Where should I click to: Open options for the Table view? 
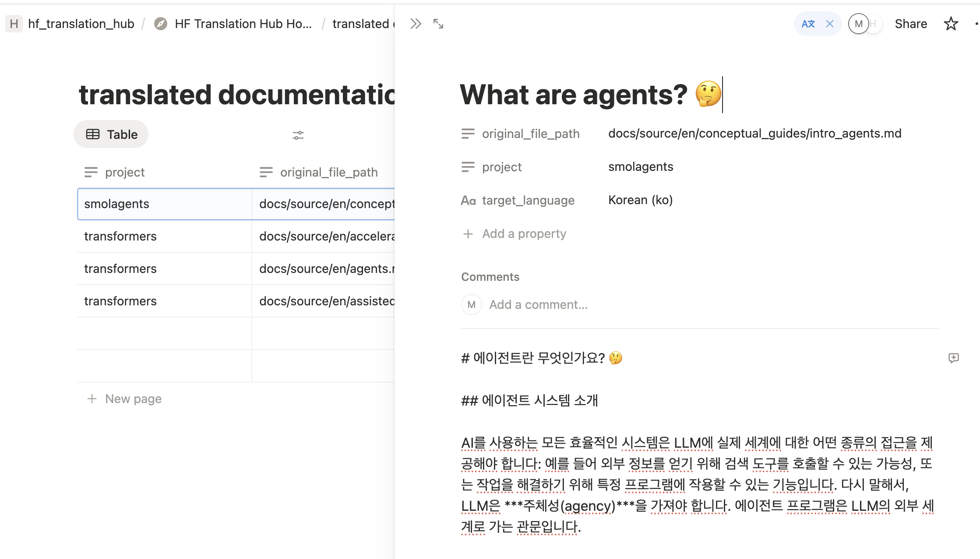coord(111,134)
